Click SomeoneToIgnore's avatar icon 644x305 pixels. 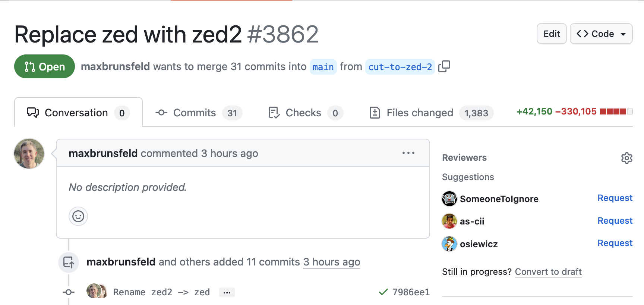point(449,199)
